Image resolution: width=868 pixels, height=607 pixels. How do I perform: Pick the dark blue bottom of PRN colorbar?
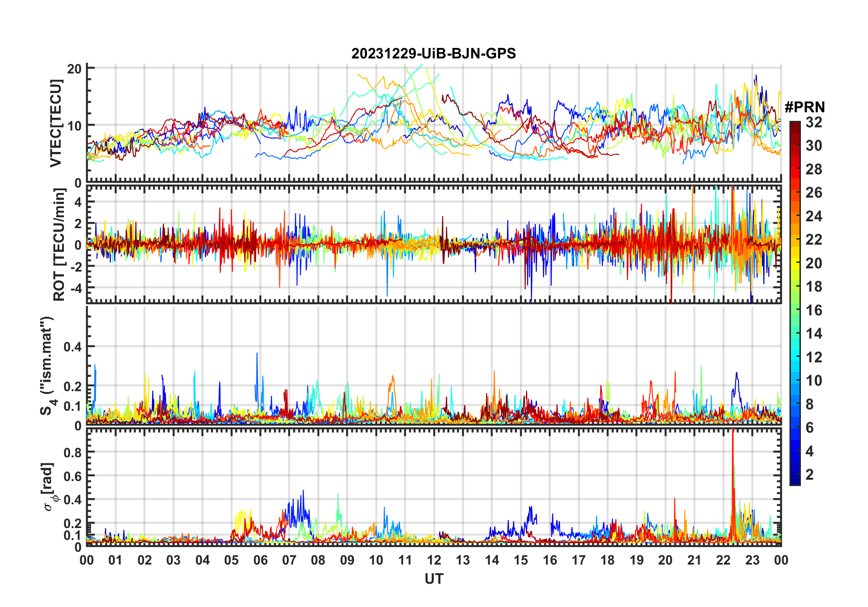click(x=795, y=479)
